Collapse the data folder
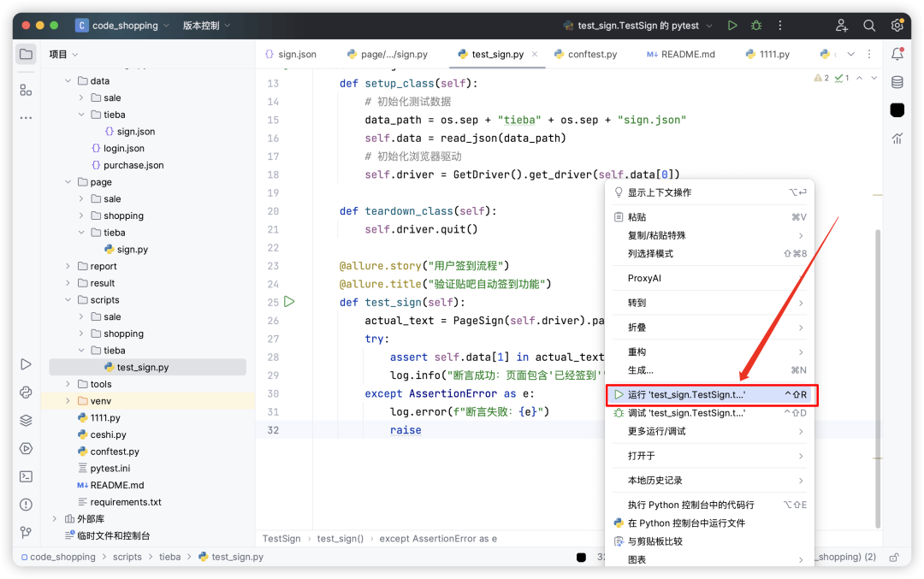This screenshot has height=579, width=924. tap(68, 80)
